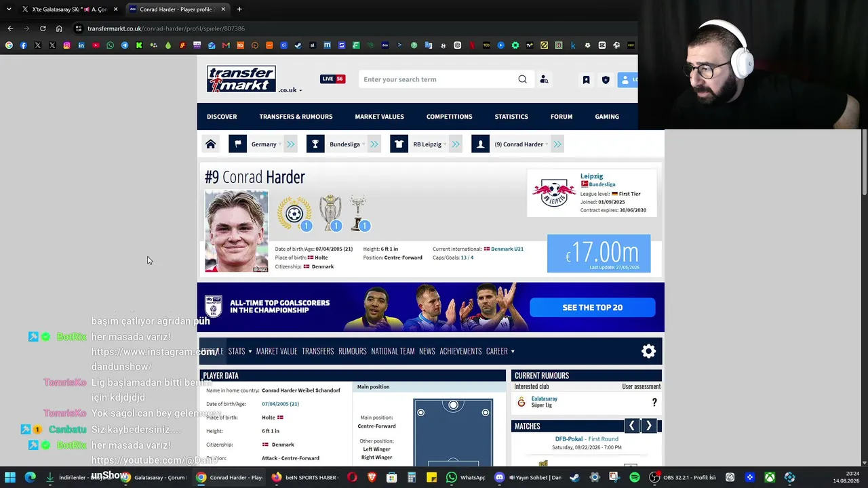
Task: Go to the next match in MATCHES
Action: (649, 426)
